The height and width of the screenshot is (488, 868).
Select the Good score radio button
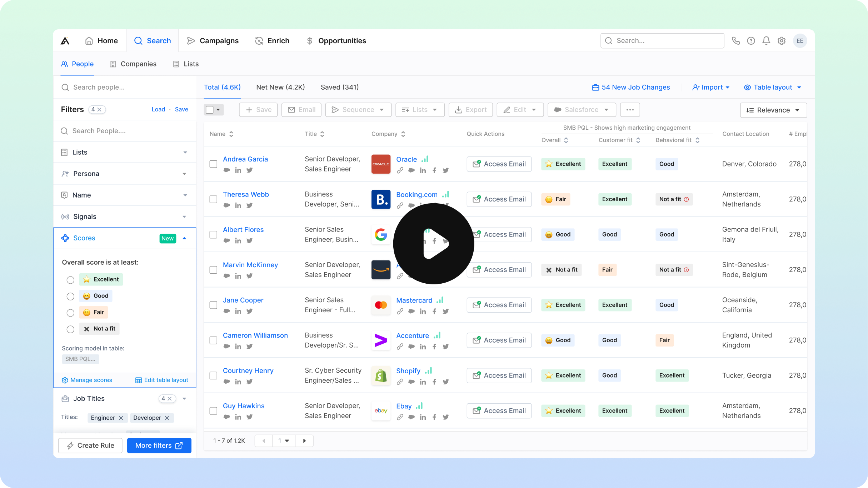click(70, 296)
